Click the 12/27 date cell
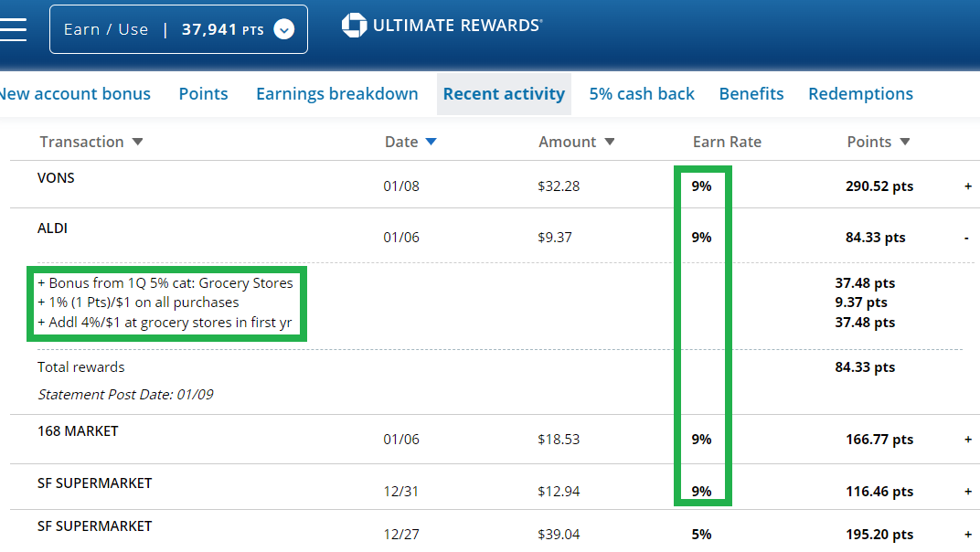The image size is (980, 552). click(400, 535)
